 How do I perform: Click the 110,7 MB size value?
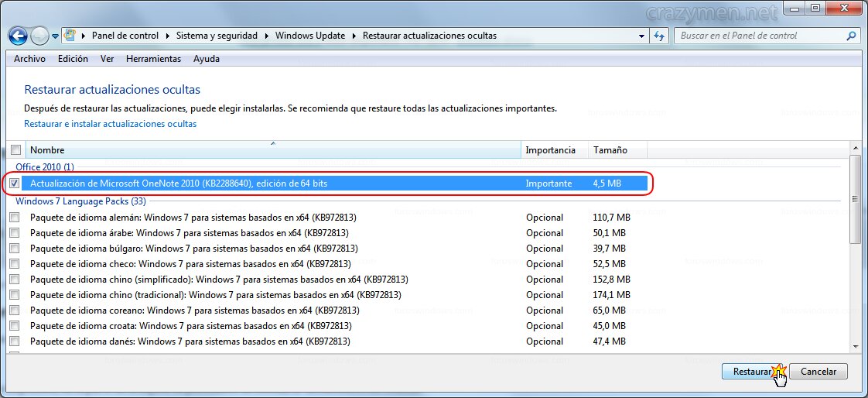(x=611, y=218)
